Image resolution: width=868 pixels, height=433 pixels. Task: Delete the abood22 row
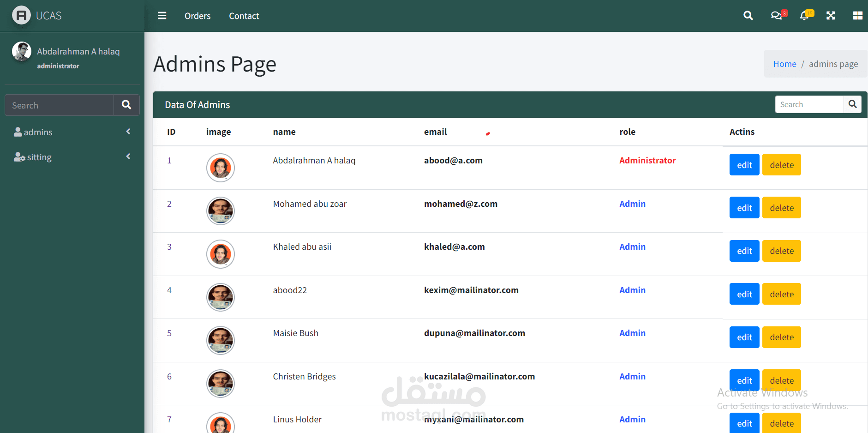782,294
